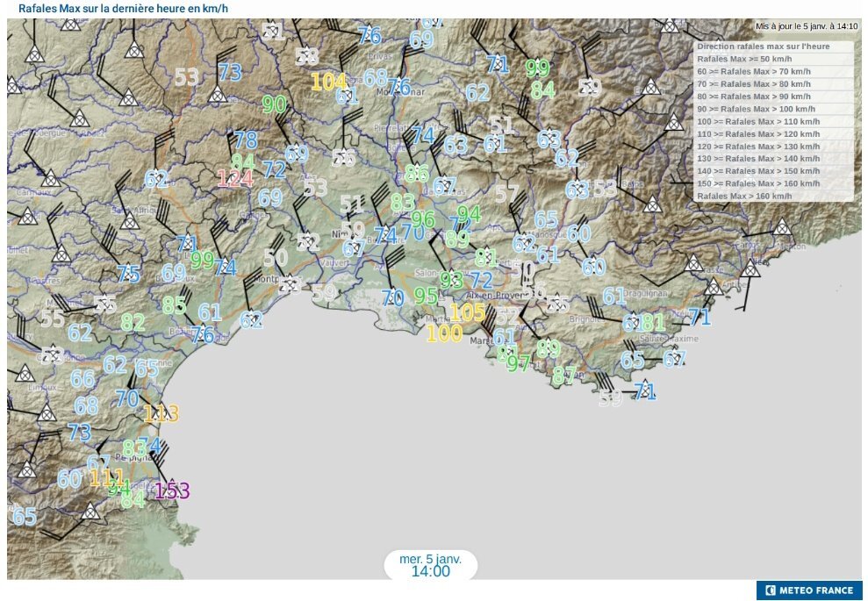Select the '90 >= Rafales Max > 100 km/h' legend row
The width and height of the screenshot is (868, 601).
[x=757, y=109]
